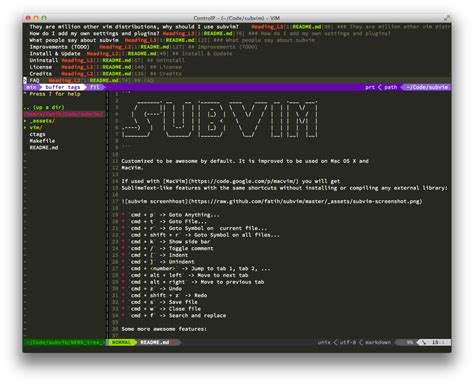
Task: Place cursor on 'cmd + w -> Close file' line
Action: pyautogui.click(x=161, y=309)
